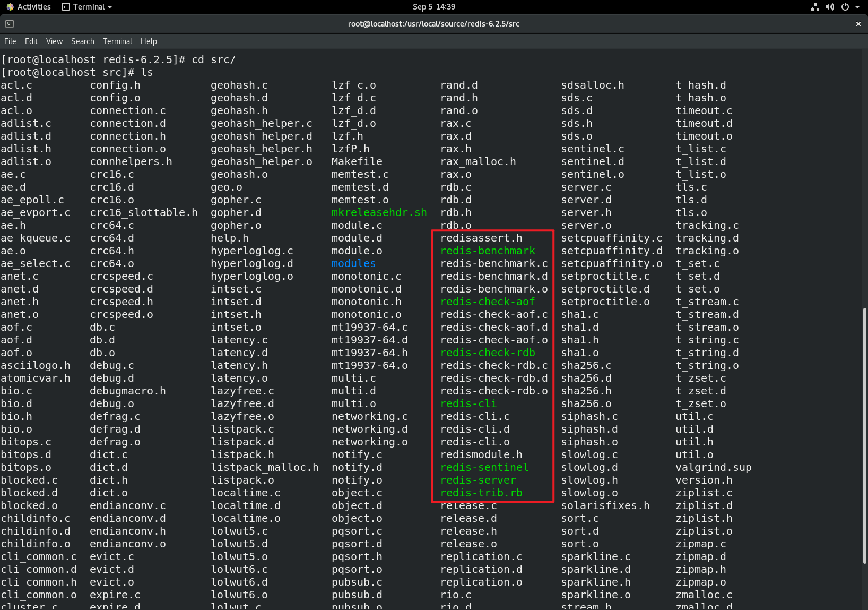Screen dimensions: 868x610
Task: Click the setproctitle.c filename
Action: pyautogui.click(x=605, y=276)
